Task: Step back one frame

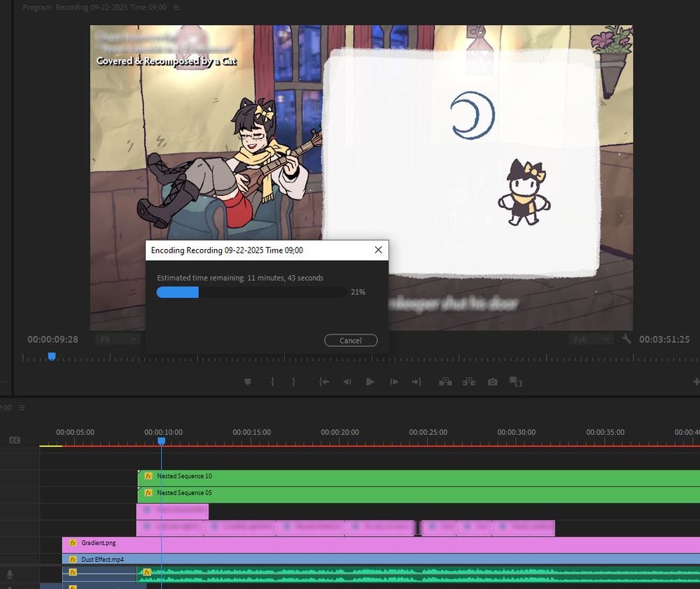Action: [x=347, y=382]
